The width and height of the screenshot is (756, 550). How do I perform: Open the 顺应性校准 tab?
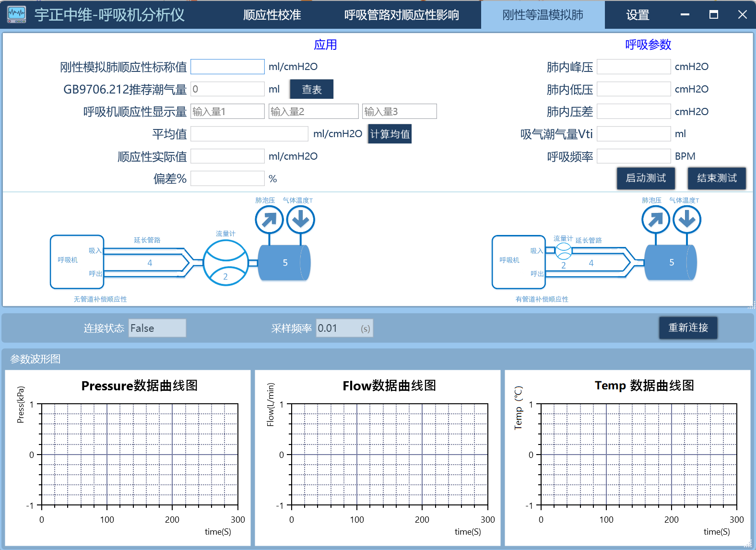point(272,15)
